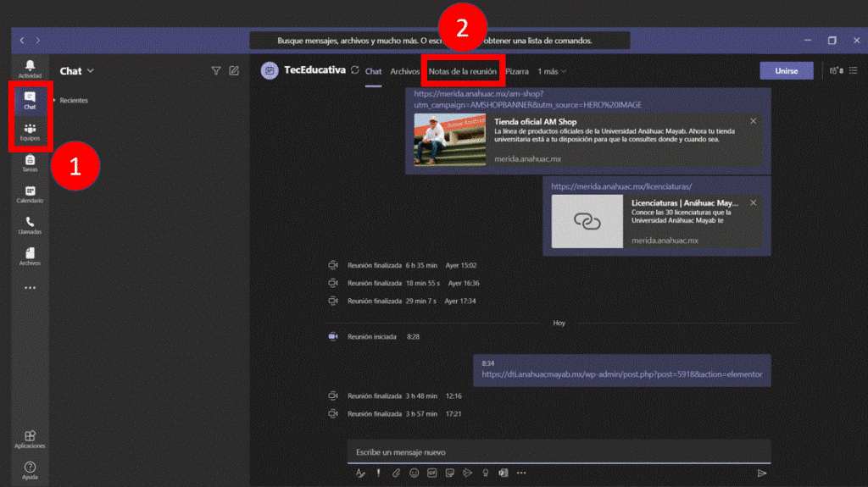The width and height of the screenshot is (868, 487).
Task: Open the '1 más' tabs dropdown
Action: pos(552,71)
